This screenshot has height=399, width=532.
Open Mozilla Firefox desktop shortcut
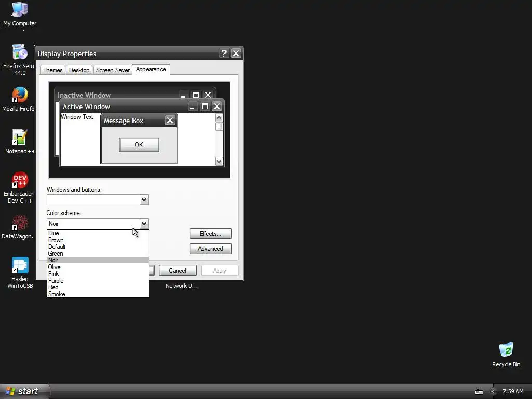coord(18,99)
